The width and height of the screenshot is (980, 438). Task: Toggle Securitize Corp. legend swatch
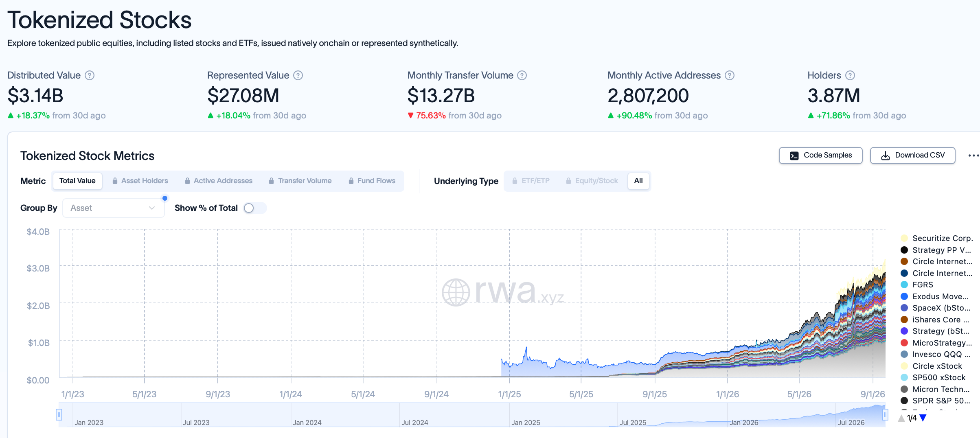(904, 238)
